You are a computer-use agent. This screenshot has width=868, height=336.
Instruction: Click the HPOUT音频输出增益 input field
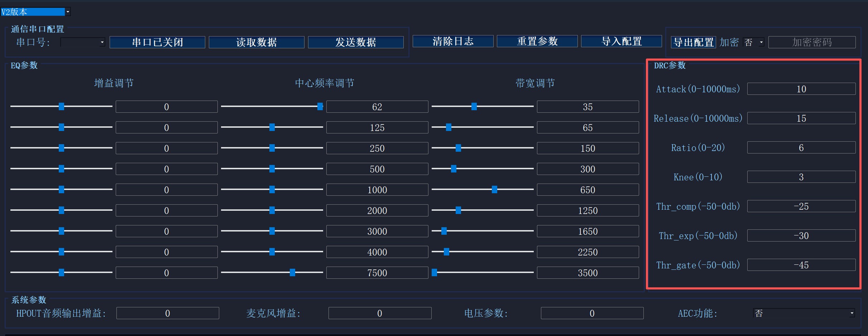coord(168,313)
